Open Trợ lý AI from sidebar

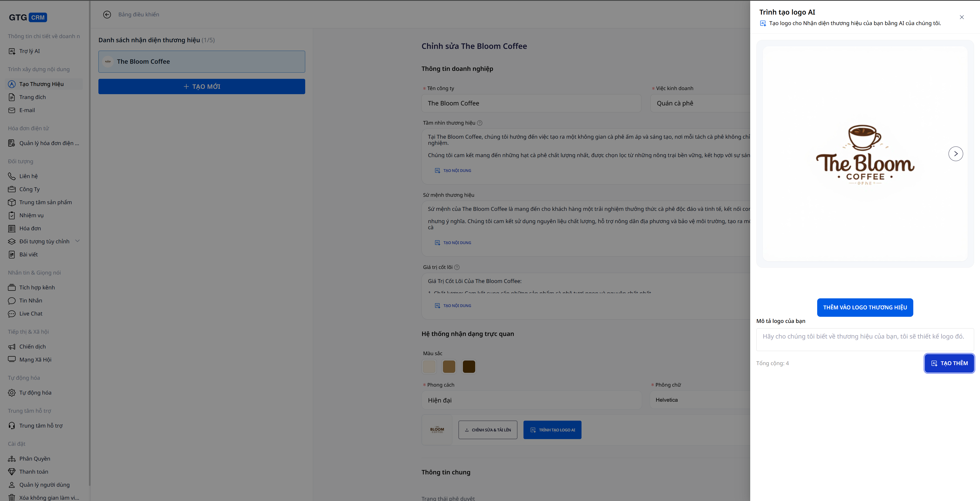tap(29, 51)
